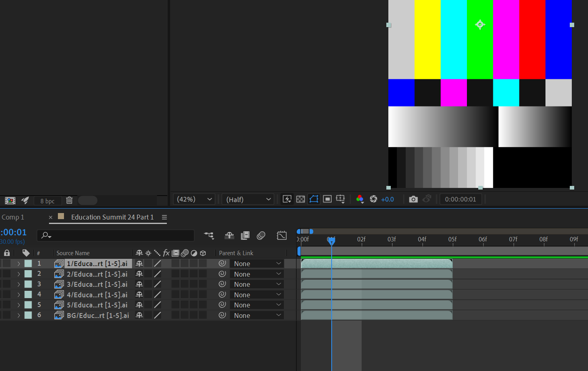Take a snapshot of the Composition viewer
This screenshot has height=371, width=588.
tap(413, 199)
